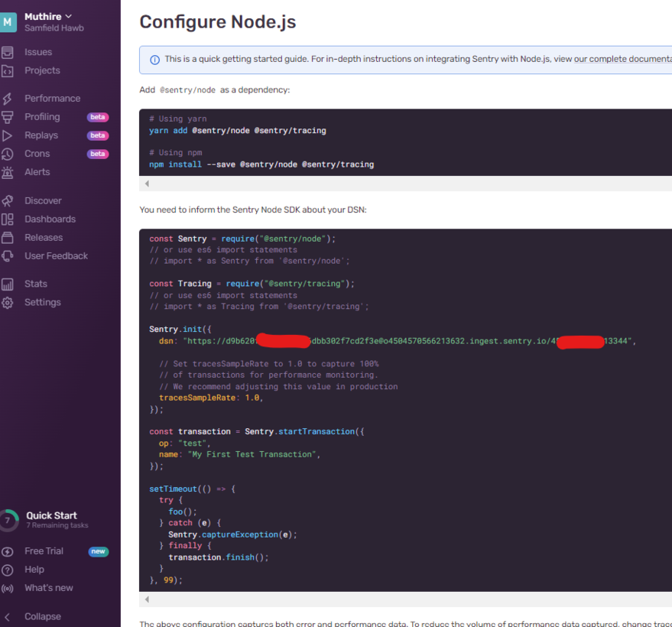Click the Quick Start remaining tasks label
Image resolution: width=672 pixels, height=627 pixels.
(57, 525)
